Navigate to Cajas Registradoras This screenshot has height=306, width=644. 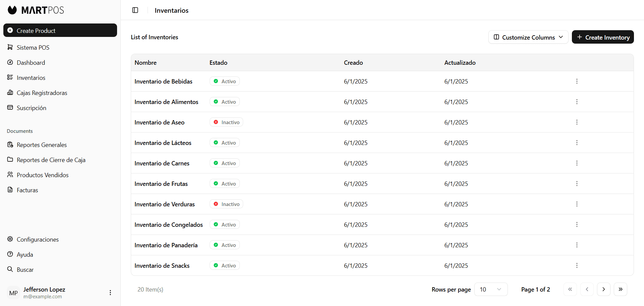point(42,93)
